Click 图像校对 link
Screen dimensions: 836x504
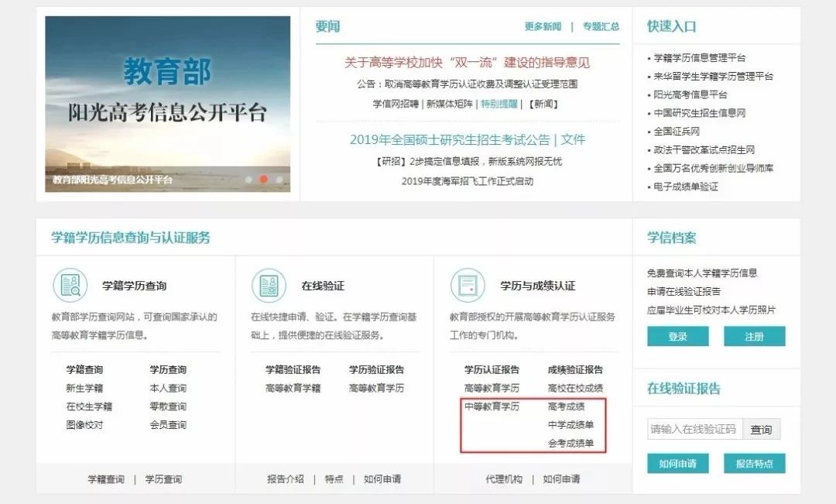point(84,425)
